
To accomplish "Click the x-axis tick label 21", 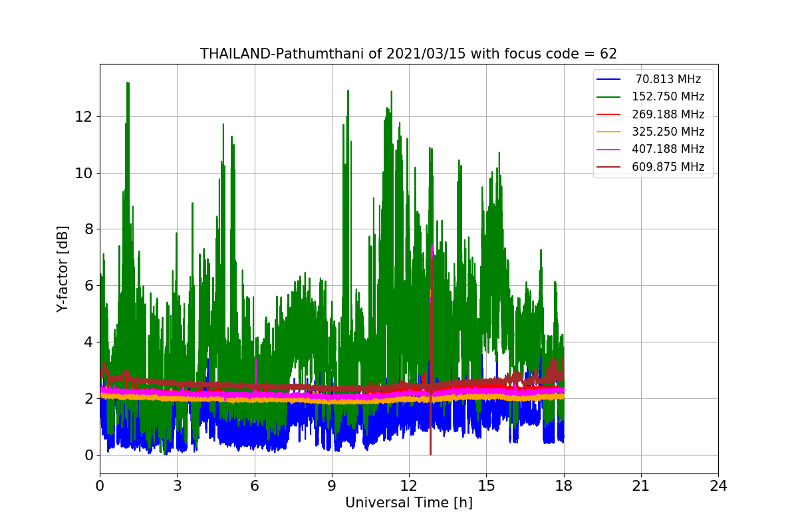I will tap(640, 486).
